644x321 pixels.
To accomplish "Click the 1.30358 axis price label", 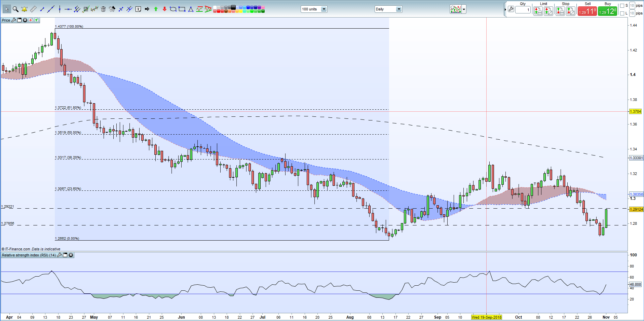I will [636, 194].
